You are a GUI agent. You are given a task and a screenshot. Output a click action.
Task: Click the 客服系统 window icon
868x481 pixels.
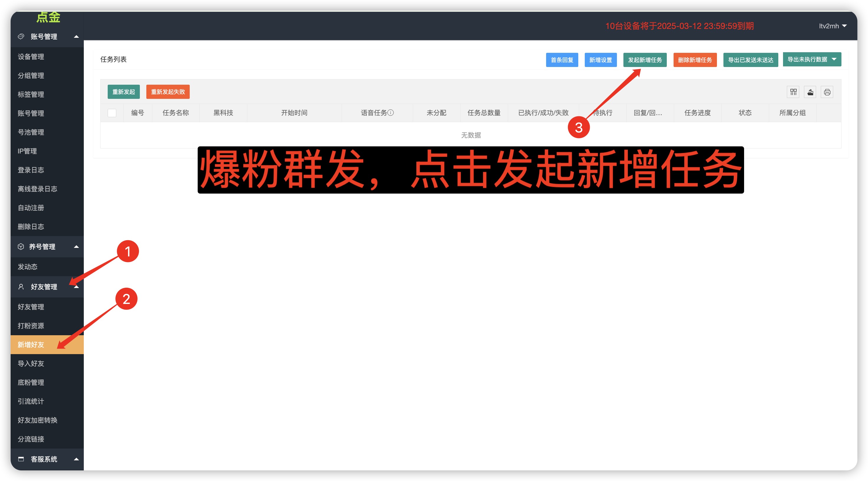pyautogui.click(x=21, y=459)
